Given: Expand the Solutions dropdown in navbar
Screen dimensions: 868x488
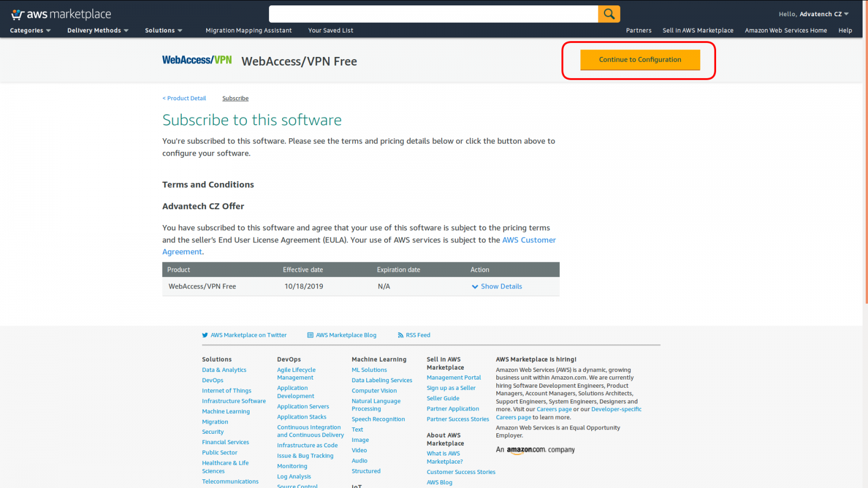Looking at the screenshot, I should click(163, 30).
